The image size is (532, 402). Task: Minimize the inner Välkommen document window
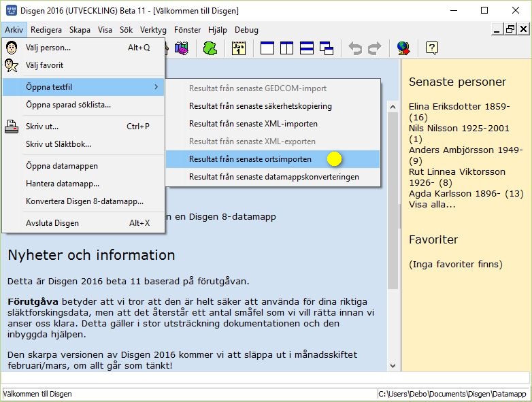click(x=497, y=29)
